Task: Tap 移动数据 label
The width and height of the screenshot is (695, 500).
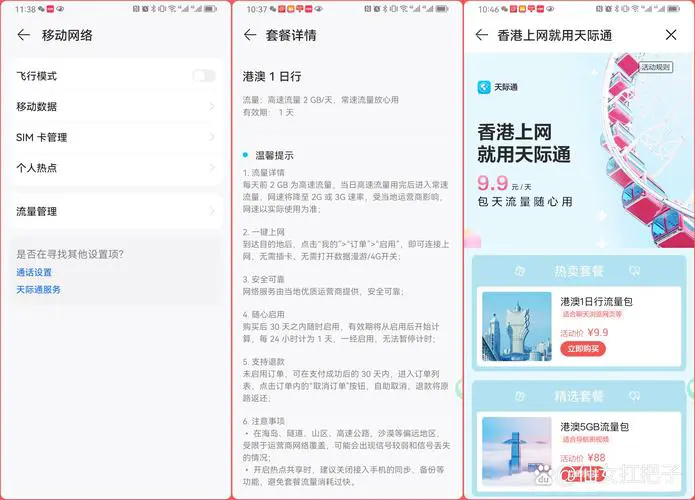Action: point(36,106)
